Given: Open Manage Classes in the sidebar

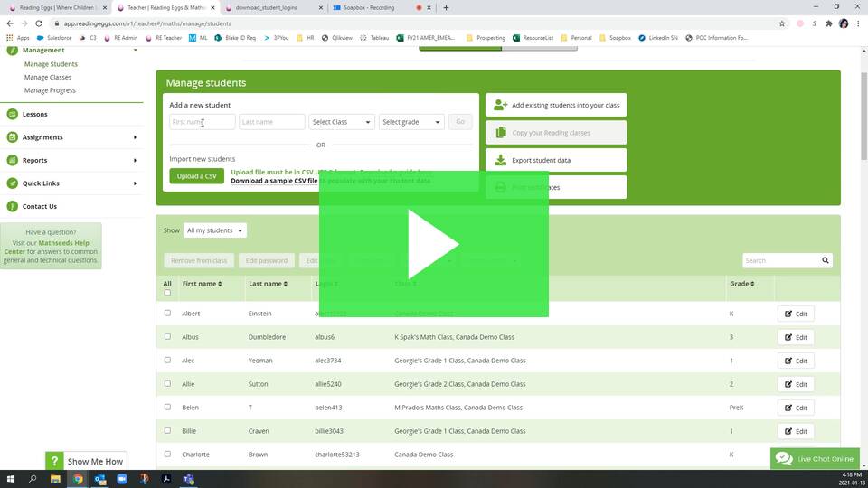Looking at the screenshot, I should [x=48, y=78].
